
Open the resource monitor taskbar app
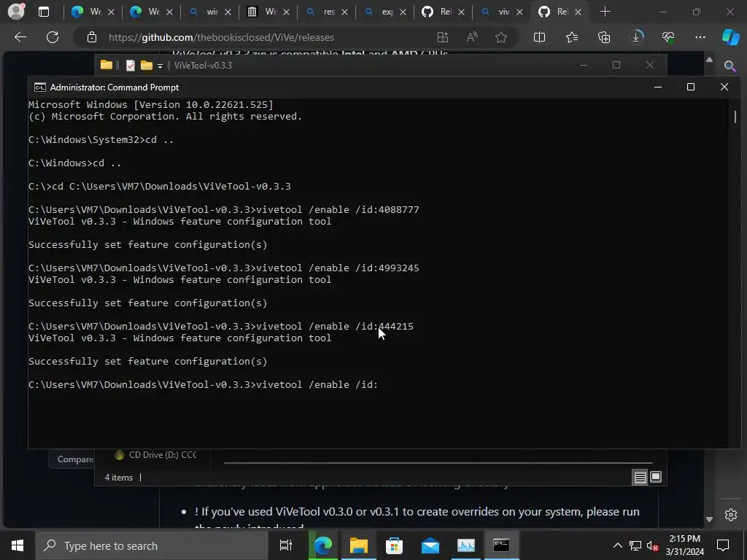(466, 545)
